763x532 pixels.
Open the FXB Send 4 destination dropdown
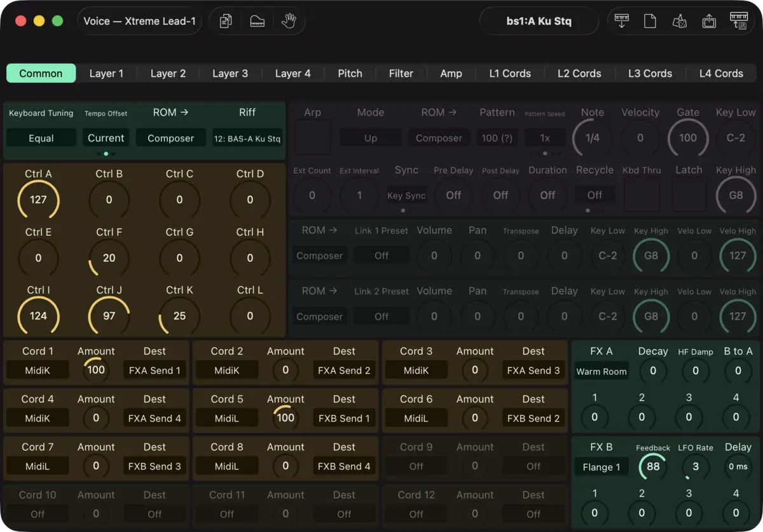click(344, 466)
